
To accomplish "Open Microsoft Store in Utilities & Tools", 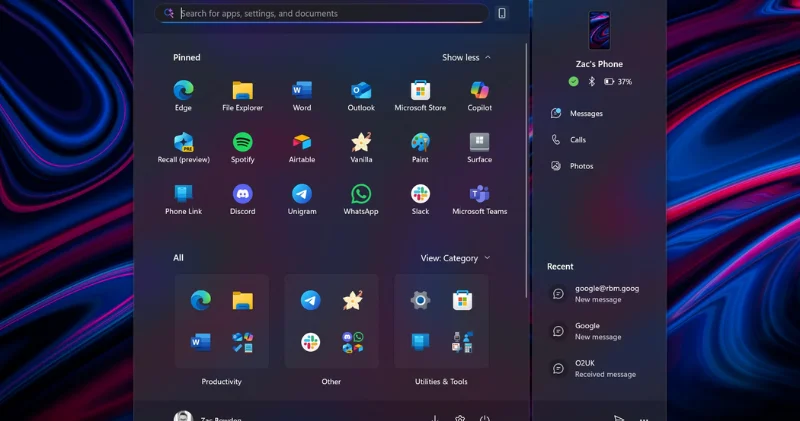I will 462,300.
